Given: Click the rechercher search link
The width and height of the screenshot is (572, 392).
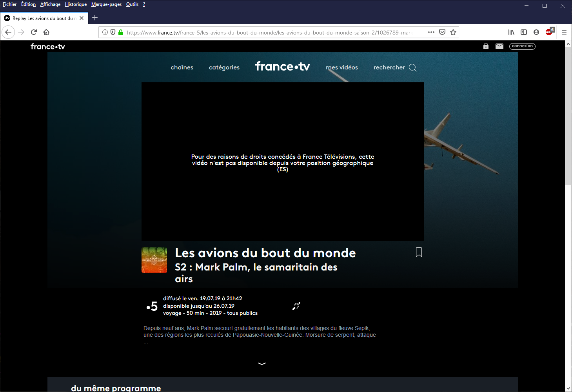Looking at the screenshot, I should click(389, 67).
